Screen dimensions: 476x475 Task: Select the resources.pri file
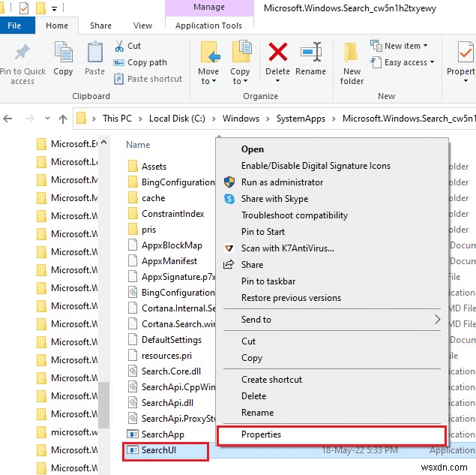click(x=160, y=356)
